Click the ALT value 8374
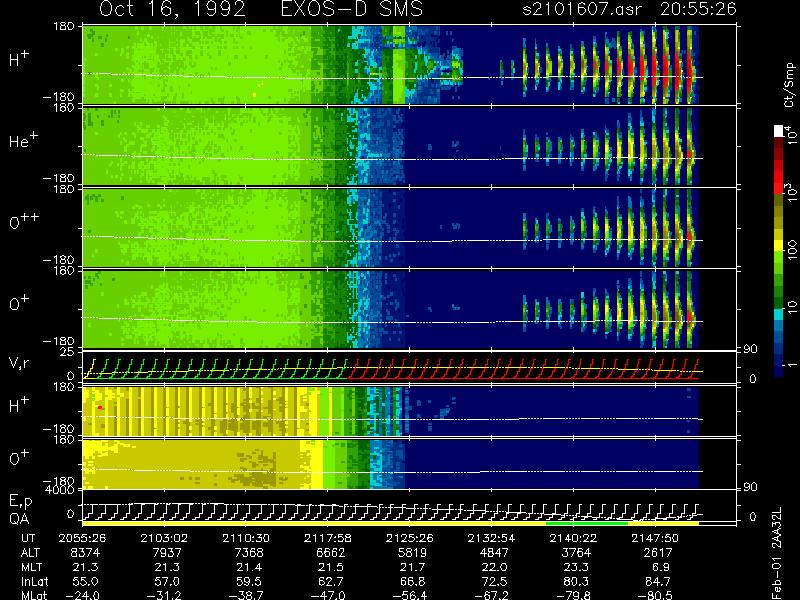This screenshot has width=800, height=600. [85, 553]
